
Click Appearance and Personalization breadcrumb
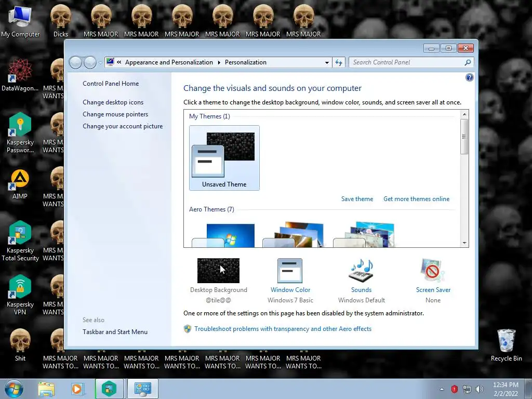coord(169,62)
